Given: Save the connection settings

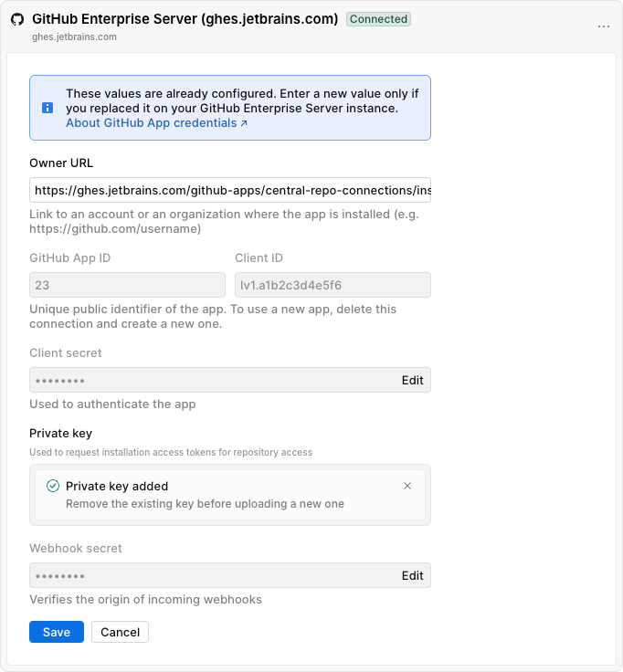Looking at the screenshot, I should click(x=57, y=632).
